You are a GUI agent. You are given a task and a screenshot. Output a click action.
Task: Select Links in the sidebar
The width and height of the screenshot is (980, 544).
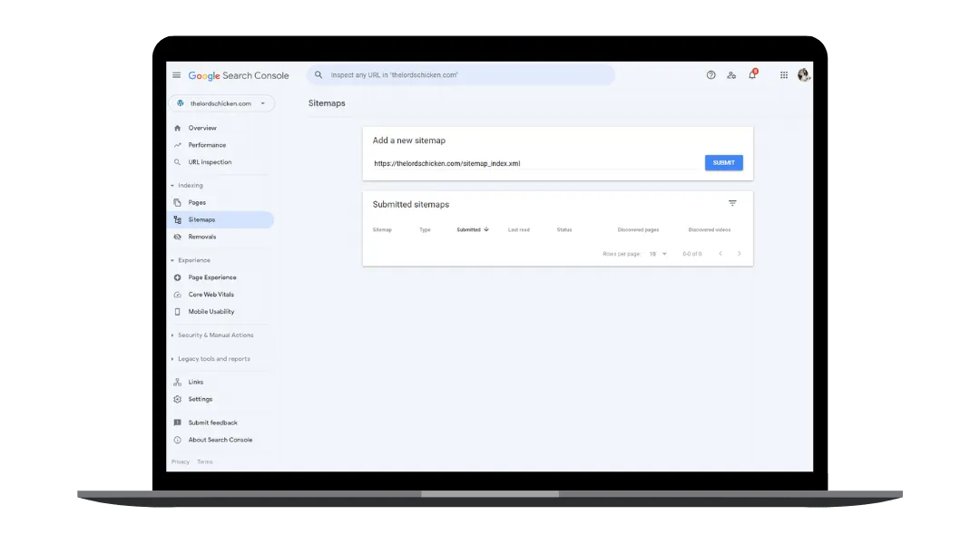click(196, 383)
